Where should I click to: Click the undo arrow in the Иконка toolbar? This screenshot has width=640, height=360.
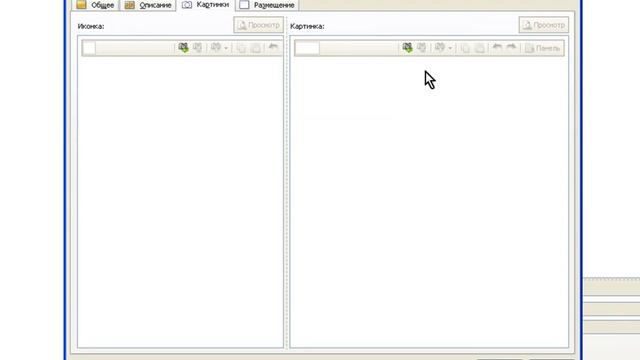tap(273, 47)
